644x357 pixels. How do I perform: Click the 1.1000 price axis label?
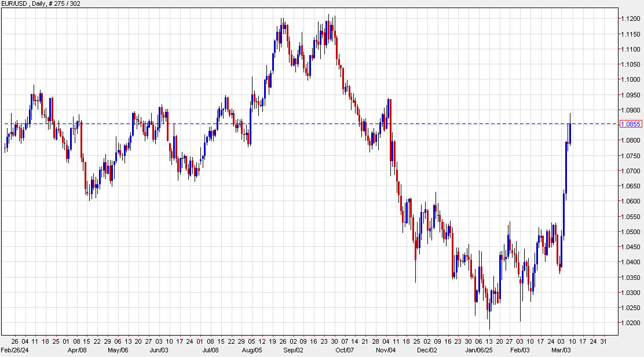click(x=631, y=80)
